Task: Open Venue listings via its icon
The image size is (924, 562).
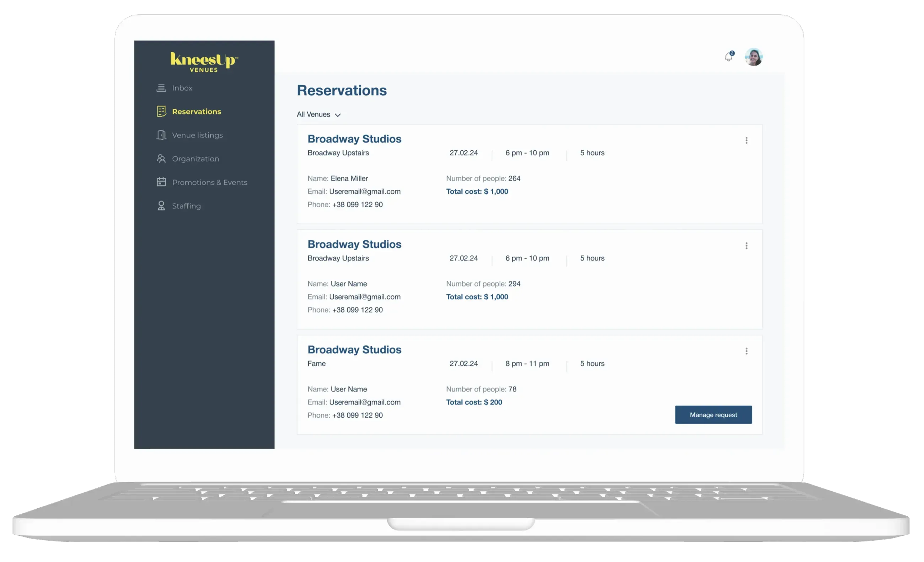Action: coord(161,135)
